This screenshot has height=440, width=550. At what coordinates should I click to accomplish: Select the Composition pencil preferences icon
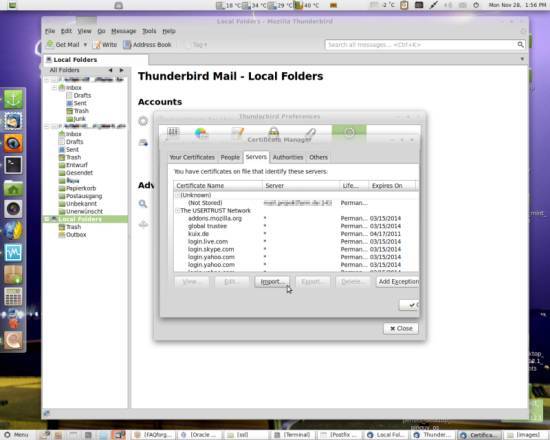237,134
